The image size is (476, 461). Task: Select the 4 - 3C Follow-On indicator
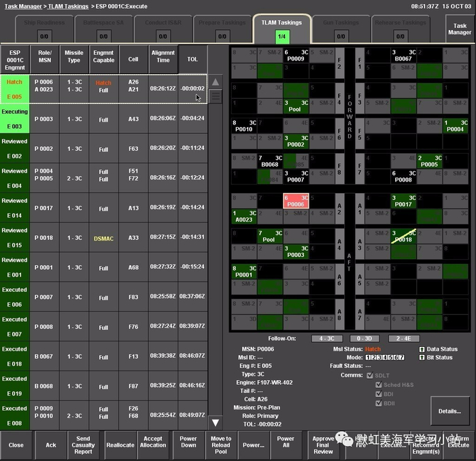tap(327, 338)
